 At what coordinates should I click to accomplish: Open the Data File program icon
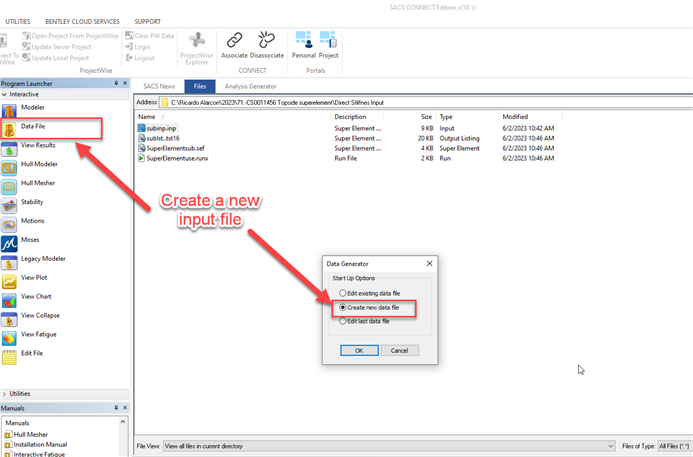click(x=9, y=129)
